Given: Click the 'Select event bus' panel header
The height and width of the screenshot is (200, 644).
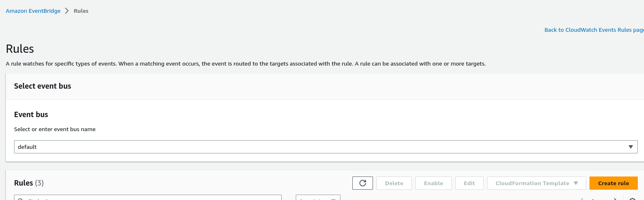Looking at the screenshot, I should (43, 86).
